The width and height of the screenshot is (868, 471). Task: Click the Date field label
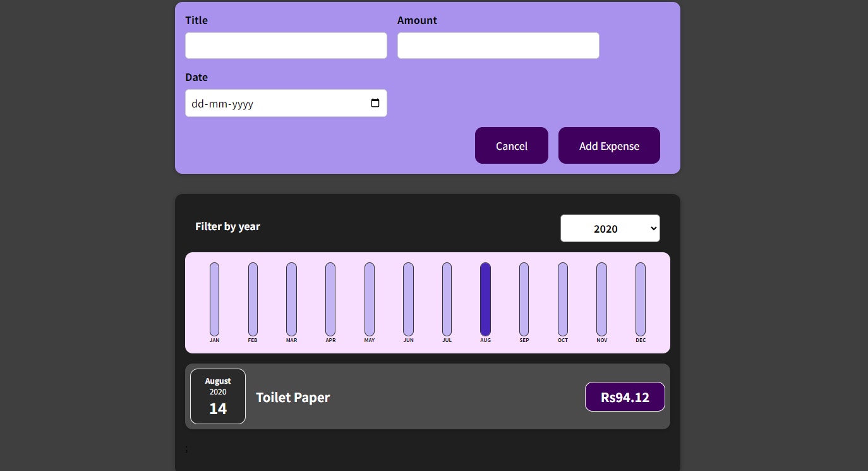point(196,77)
